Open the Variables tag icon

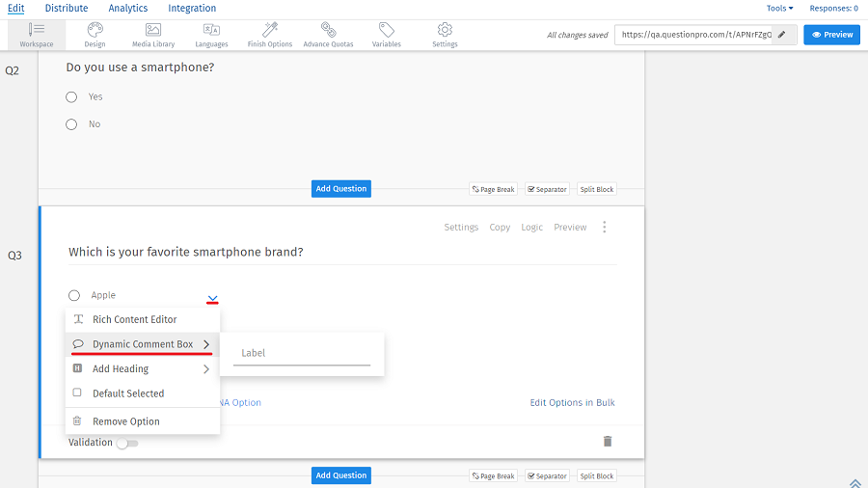[386, 30]
